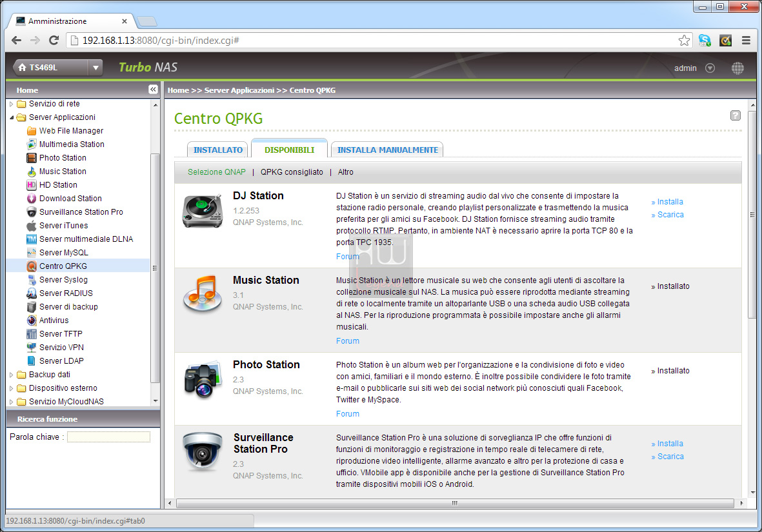This screenshot has height=532, width=762.
Task: Open Server multimediale DLNA icon
Action: click(x=32, y=239)
